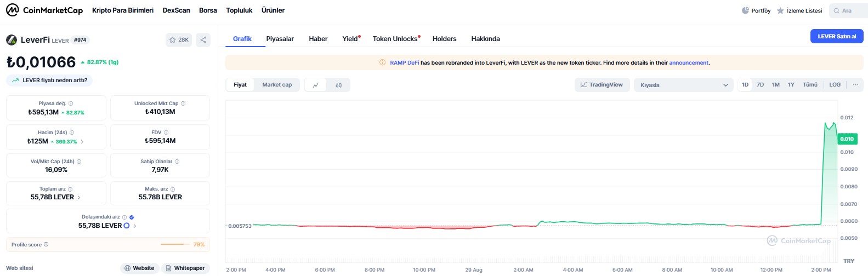Add LeverFi to watchlist with star icon

173,40
